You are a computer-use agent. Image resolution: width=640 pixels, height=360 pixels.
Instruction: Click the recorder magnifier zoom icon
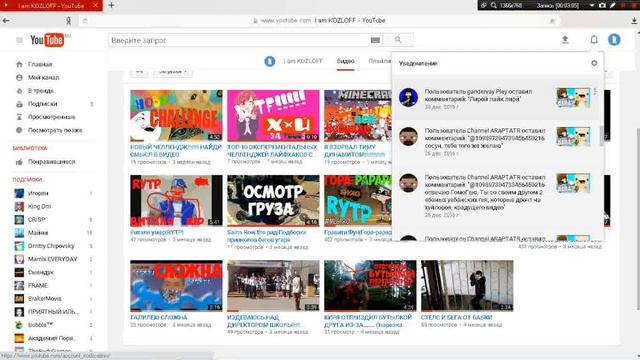pyautogui.click(x=493, y=5)
